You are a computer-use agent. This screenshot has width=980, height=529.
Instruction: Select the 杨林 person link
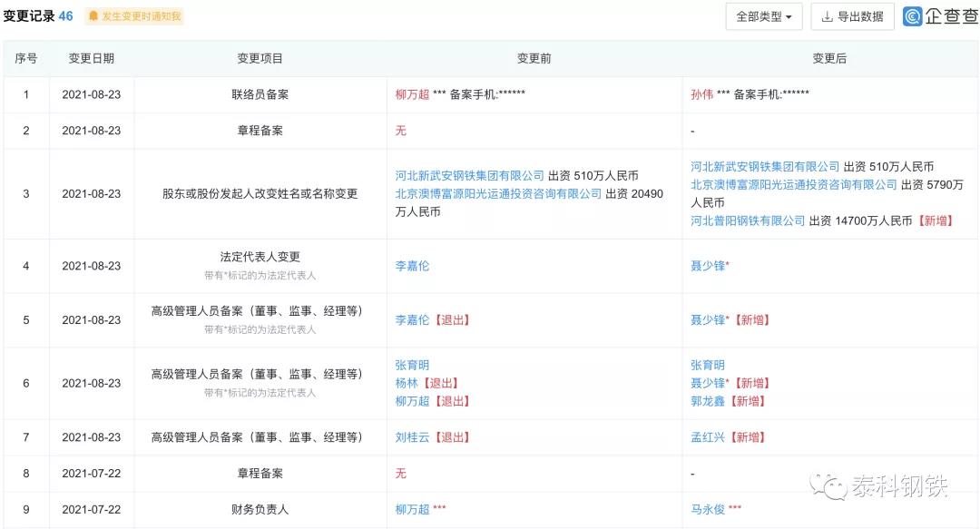pos(407,383)
